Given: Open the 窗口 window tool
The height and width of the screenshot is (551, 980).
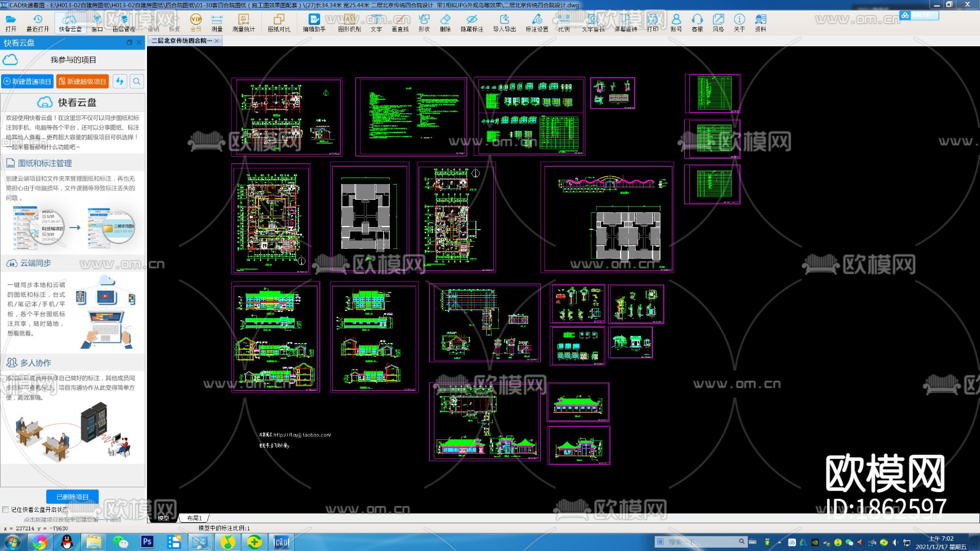Looking at the screenshot, I should 97,23.
